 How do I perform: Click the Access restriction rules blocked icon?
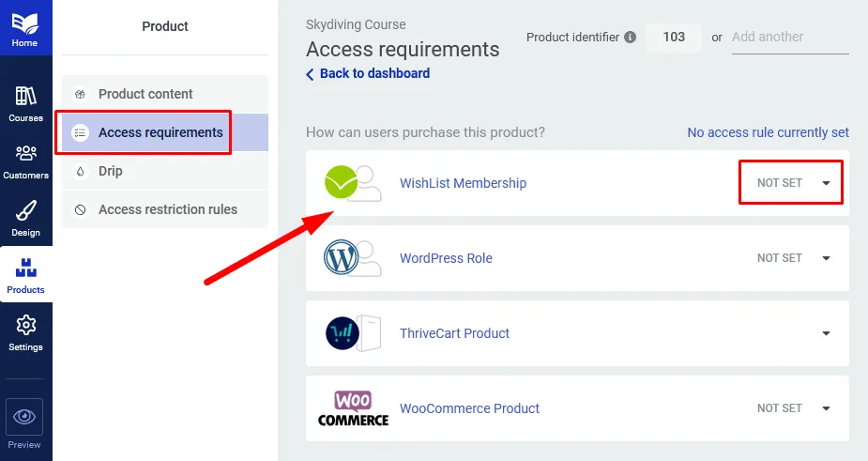pos(81,209)
